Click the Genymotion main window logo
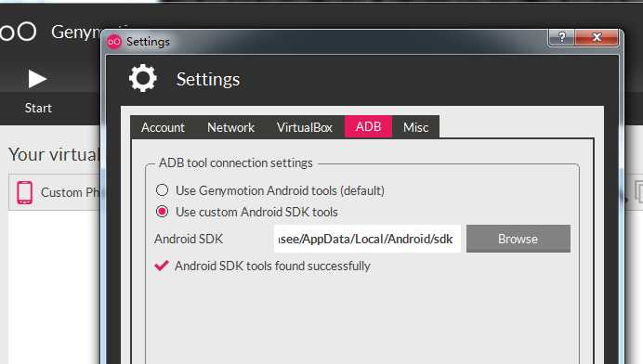643x364 pixels. (18, 32)
